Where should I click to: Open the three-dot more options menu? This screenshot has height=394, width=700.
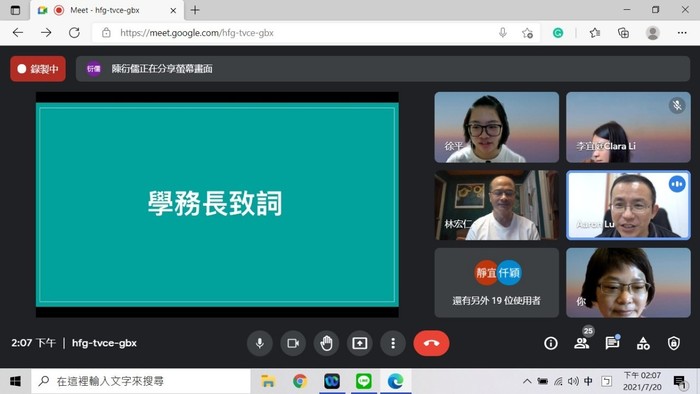pyautogui.click(x=393, y=343)
